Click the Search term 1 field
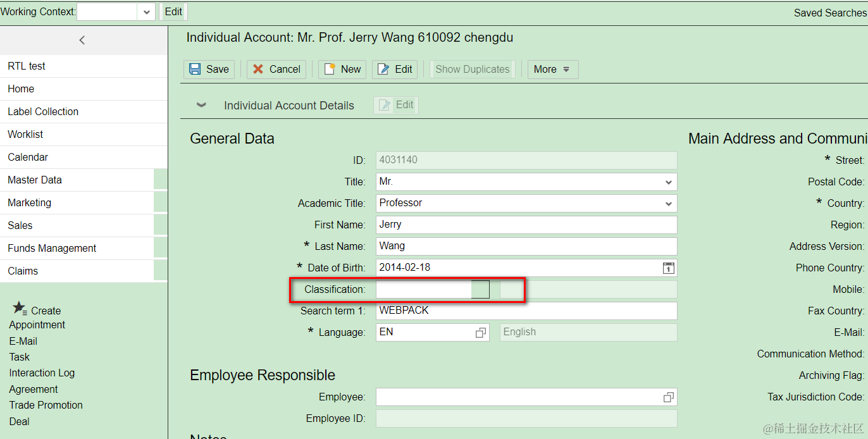Image resolution: width=868 pixels, height=439 pixels. [526, 311]
